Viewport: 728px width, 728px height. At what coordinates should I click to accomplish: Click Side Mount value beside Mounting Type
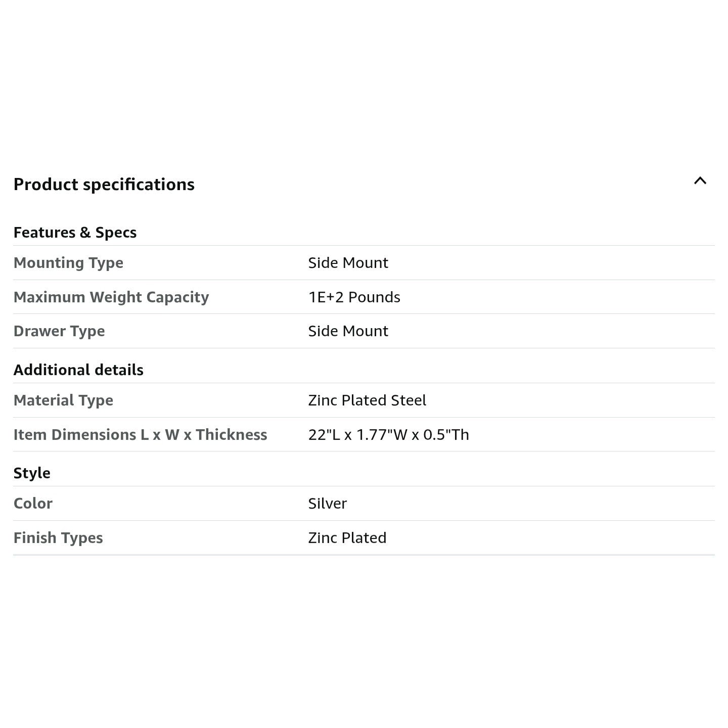tap(348, 263)
